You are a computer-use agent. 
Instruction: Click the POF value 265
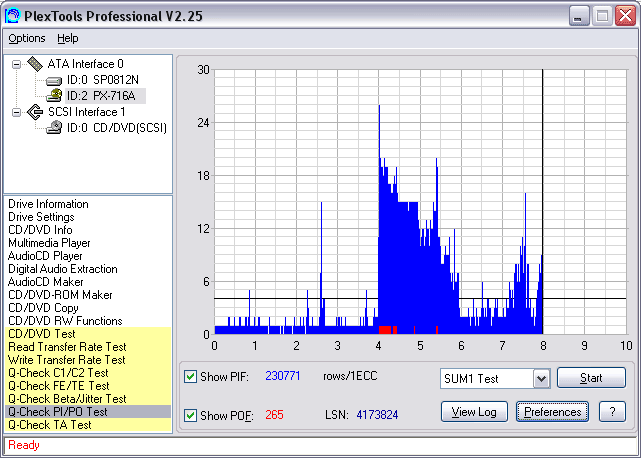(x=274, y=415)
